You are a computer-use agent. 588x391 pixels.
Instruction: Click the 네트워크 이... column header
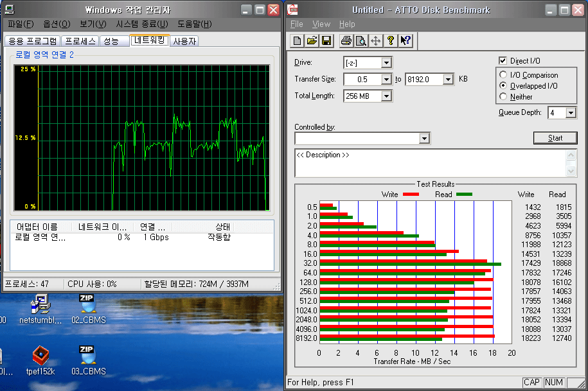[x=102, y=227]
